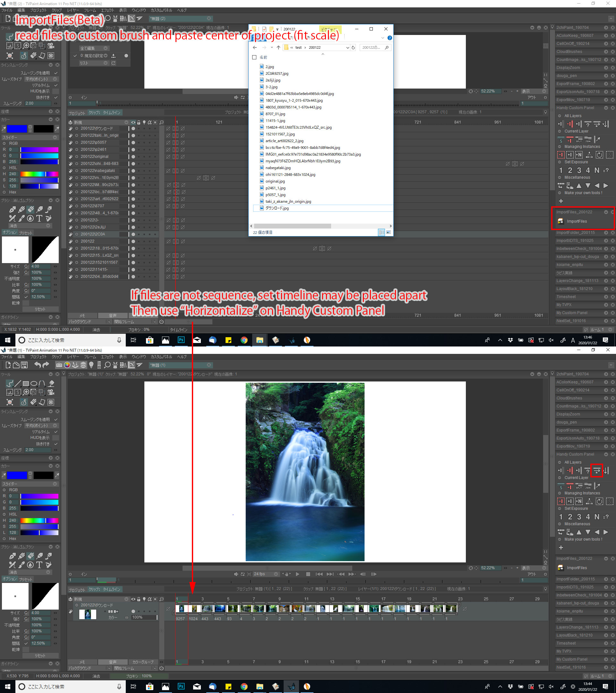Screen dimensions: 616x693
Task: Open スライダー dropdown in top color panel
Action: coord(30,137)
